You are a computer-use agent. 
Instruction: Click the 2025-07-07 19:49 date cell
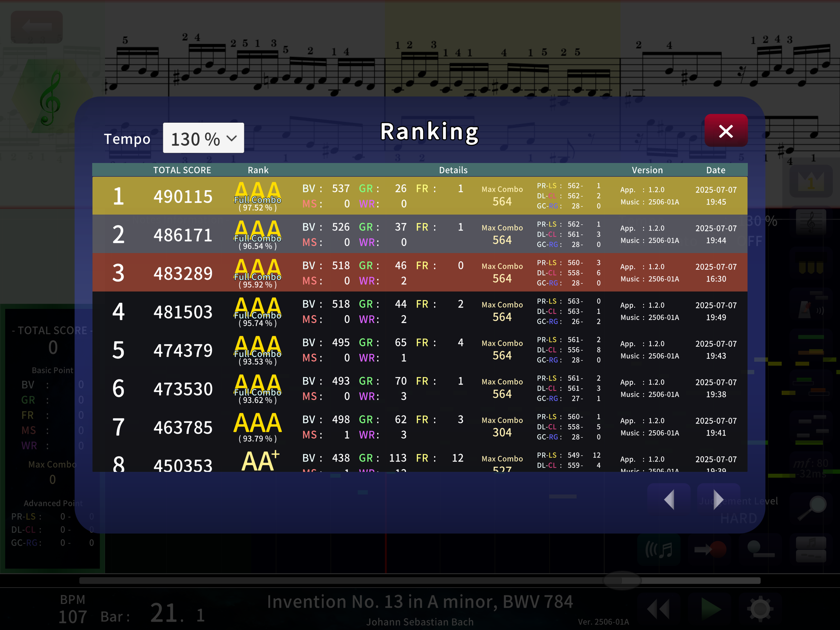coord(716,311)
